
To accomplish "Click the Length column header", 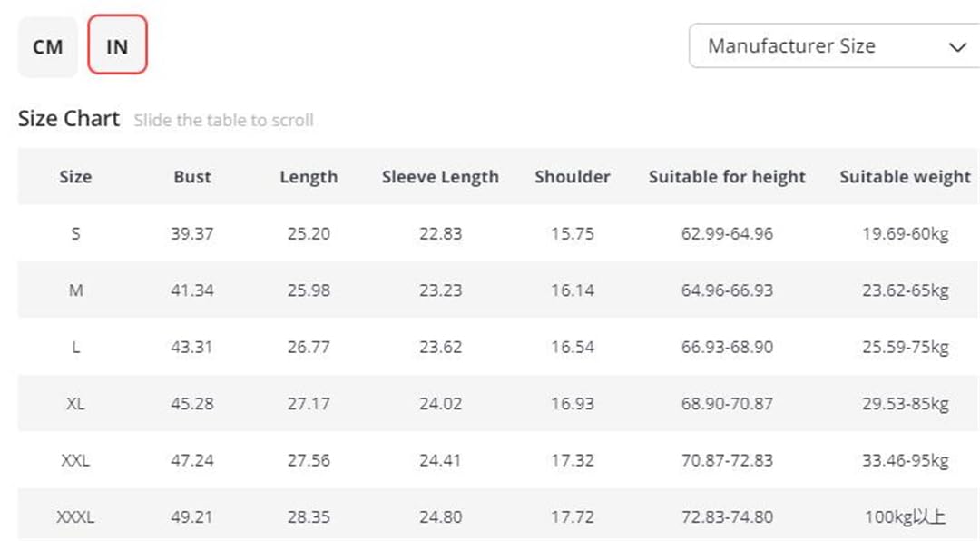I will point(309,177).
